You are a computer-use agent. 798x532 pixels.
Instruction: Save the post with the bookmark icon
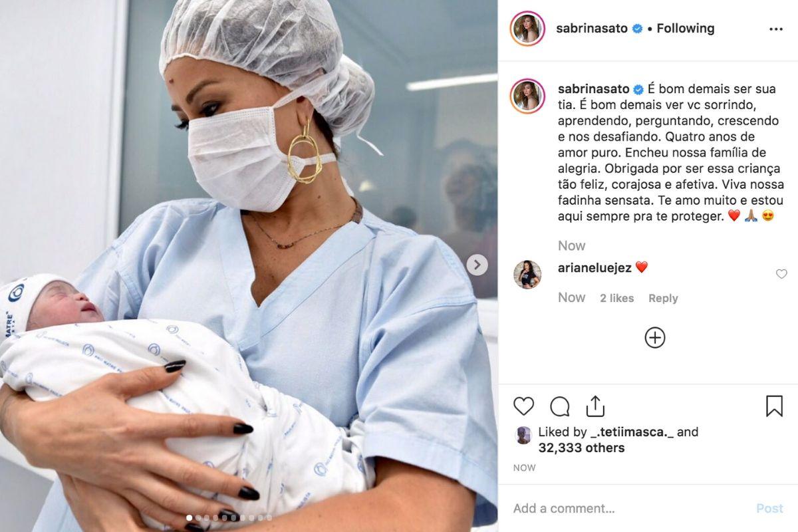click(774, 406)
